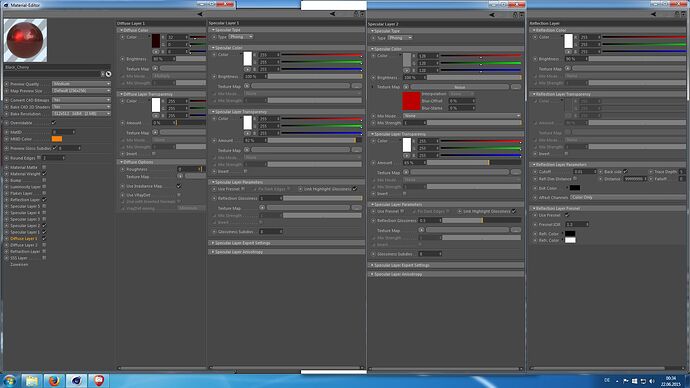
Task: Click the Fresnel IOR input field
Action: [576, 224]
